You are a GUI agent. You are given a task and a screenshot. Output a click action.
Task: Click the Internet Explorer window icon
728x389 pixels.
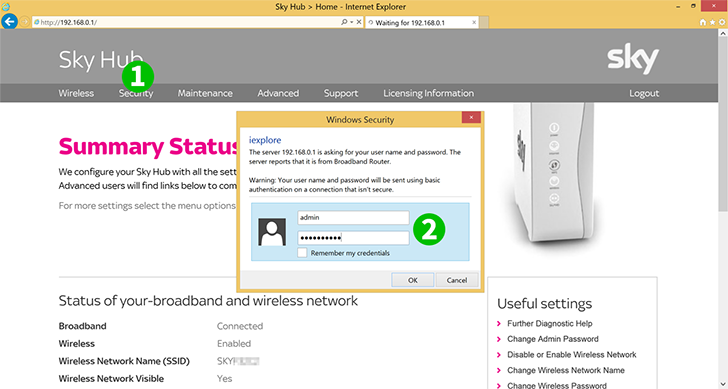tap(6, 6)
